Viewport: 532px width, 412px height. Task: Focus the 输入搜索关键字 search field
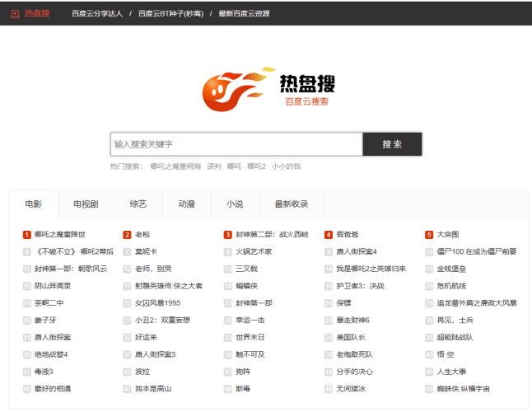point(236,144)
